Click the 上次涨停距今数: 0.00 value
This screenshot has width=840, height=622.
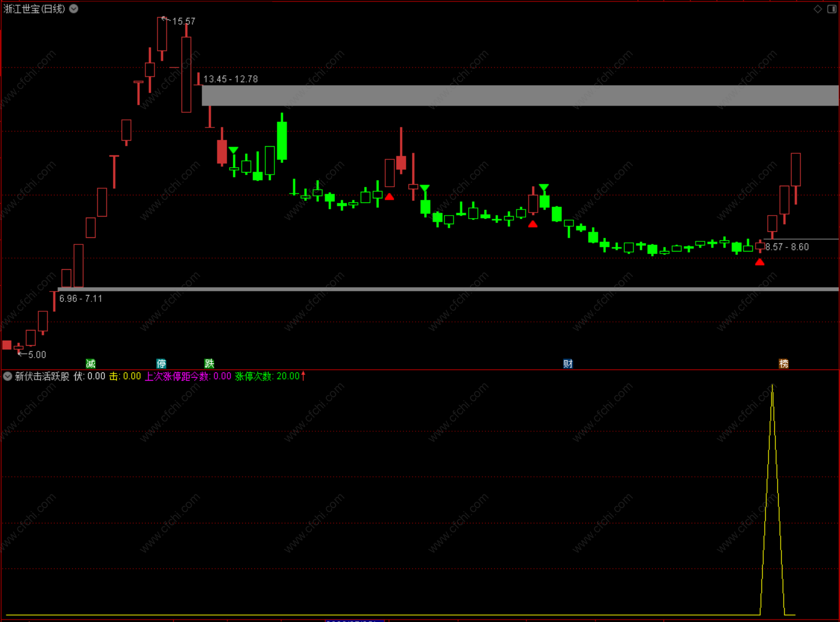click(188, 376)
